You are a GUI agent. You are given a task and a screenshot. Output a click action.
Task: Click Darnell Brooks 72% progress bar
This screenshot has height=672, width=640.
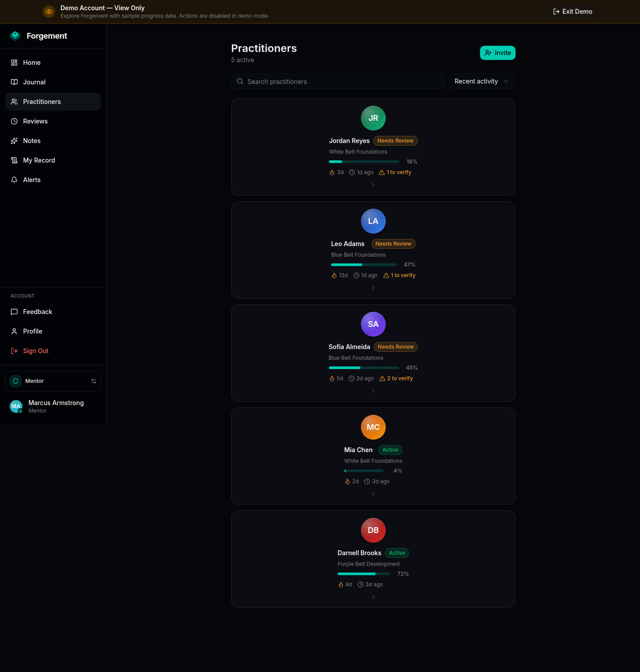(x=364, y=574)
